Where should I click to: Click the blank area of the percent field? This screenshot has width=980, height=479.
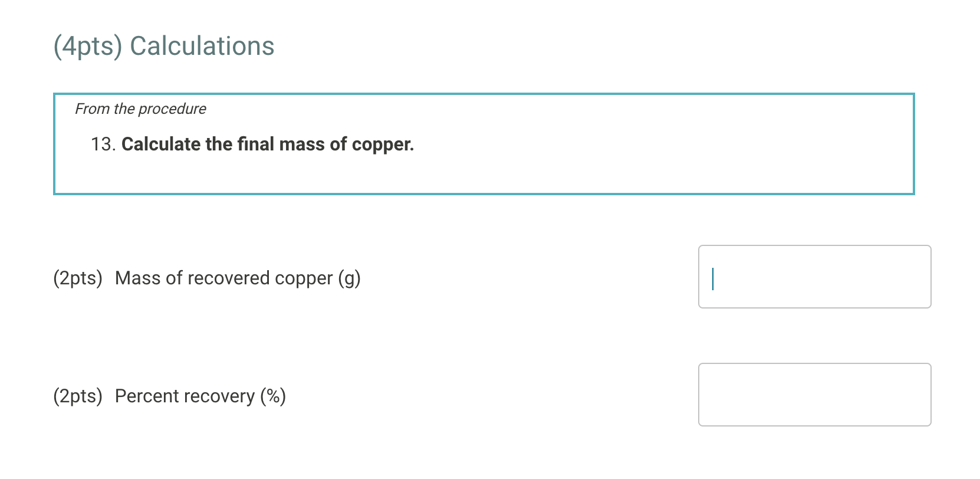826,394
